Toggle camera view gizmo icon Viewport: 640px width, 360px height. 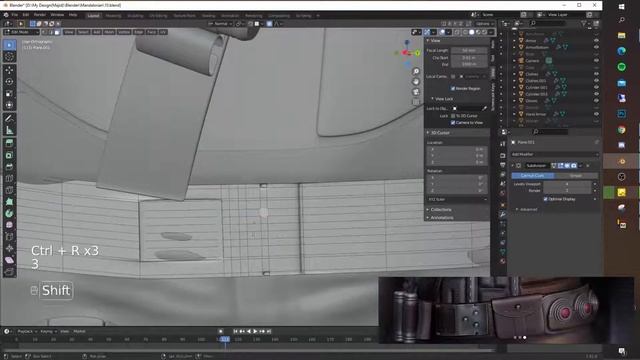(416, 92)
